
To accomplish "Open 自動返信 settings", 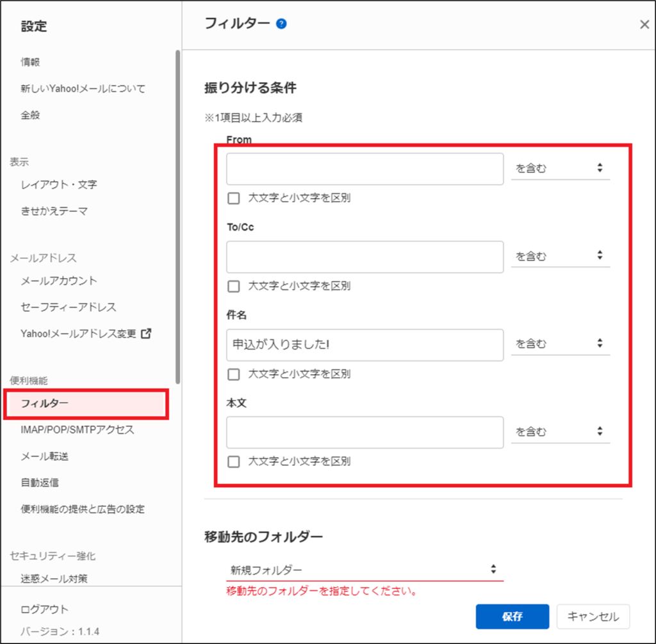I will pyautogui.click(x=40, y=482).
